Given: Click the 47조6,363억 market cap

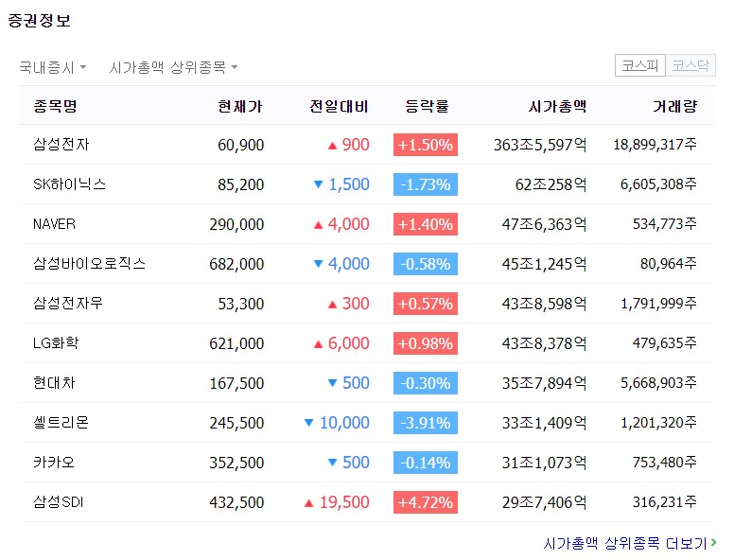Looking at the screenshot, I should 545,224.
